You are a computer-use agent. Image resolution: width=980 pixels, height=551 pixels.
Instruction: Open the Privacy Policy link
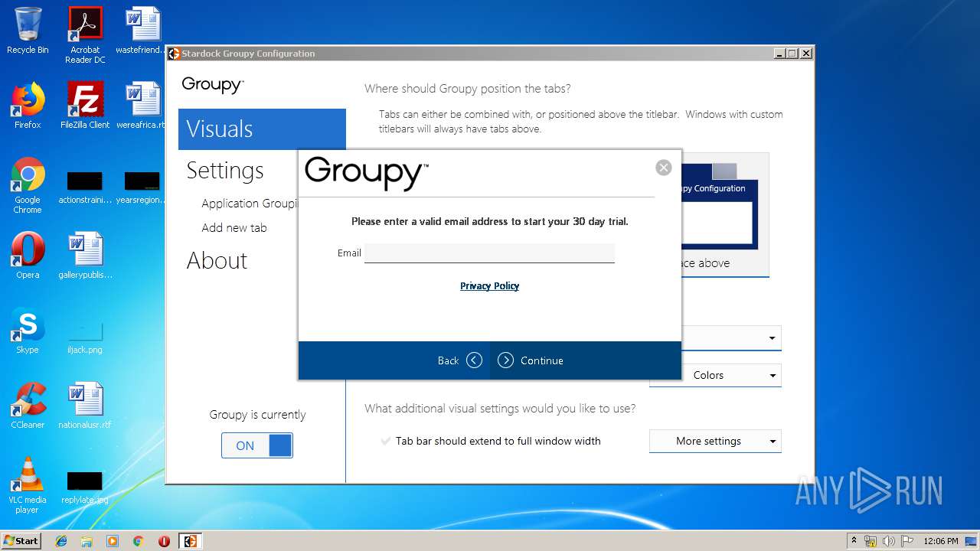coord(490,286)
